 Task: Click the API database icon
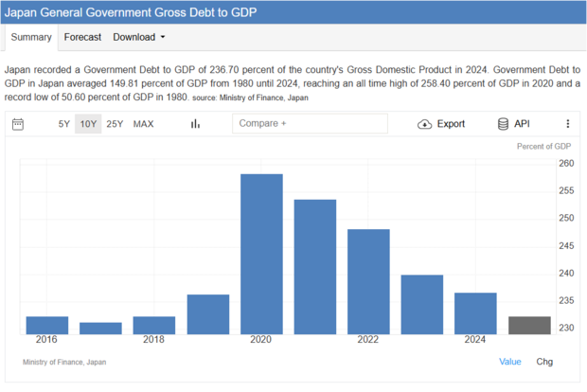pos(503,124)
